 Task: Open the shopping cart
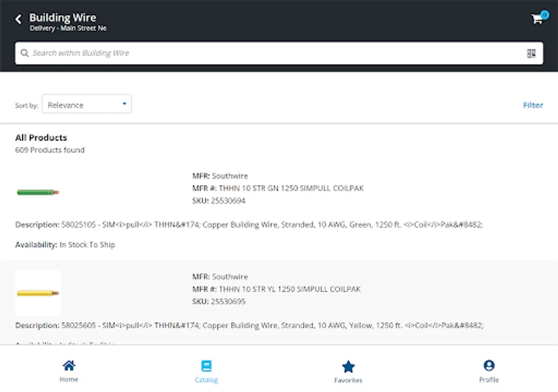tap(537, 19)
